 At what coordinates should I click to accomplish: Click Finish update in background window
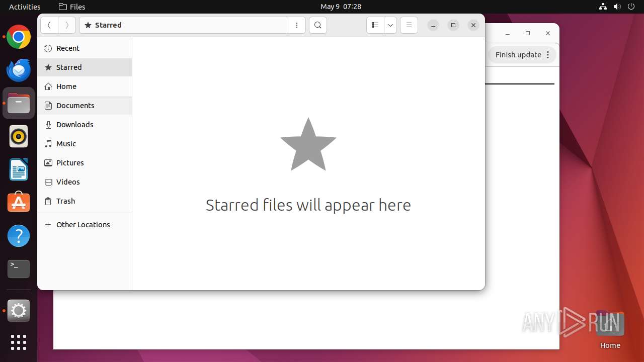coord(518,55)
